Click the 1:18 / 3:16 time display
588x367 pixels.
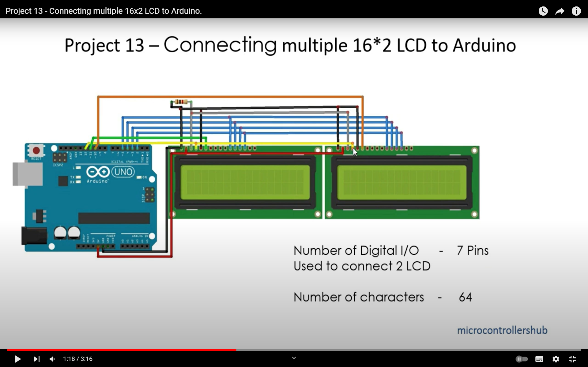78,359
